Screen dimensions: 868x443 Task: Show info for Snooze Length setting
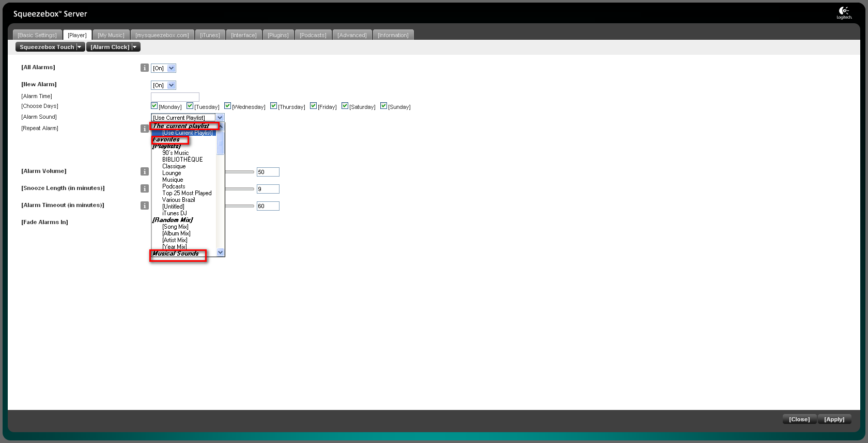[145, 188]
